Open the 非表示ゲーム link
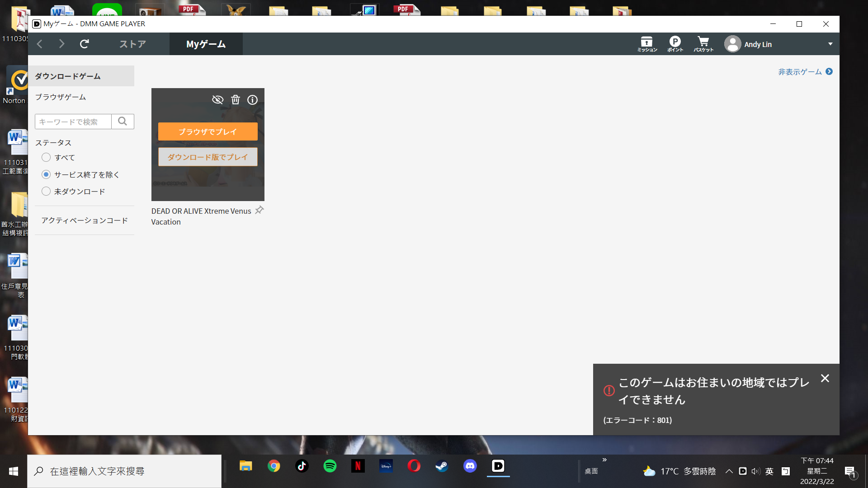Screen dimensions: 868x488 [805, 72]
